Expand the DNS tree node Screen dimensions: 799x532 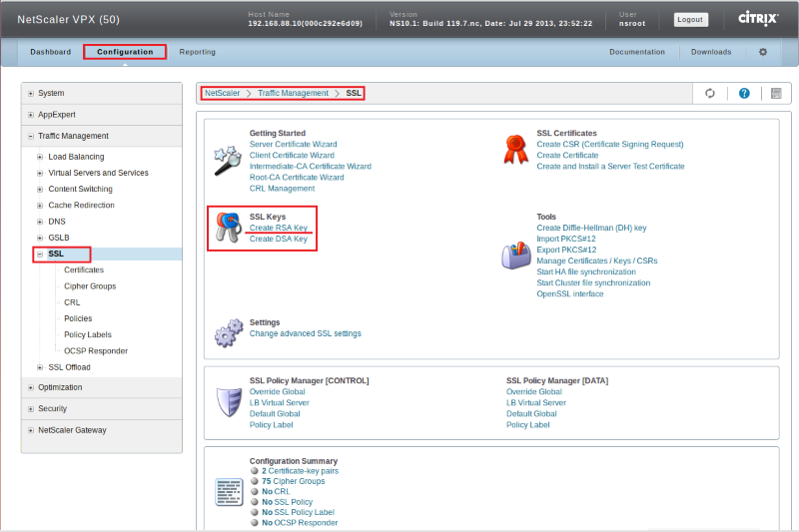tap(40, 222)
